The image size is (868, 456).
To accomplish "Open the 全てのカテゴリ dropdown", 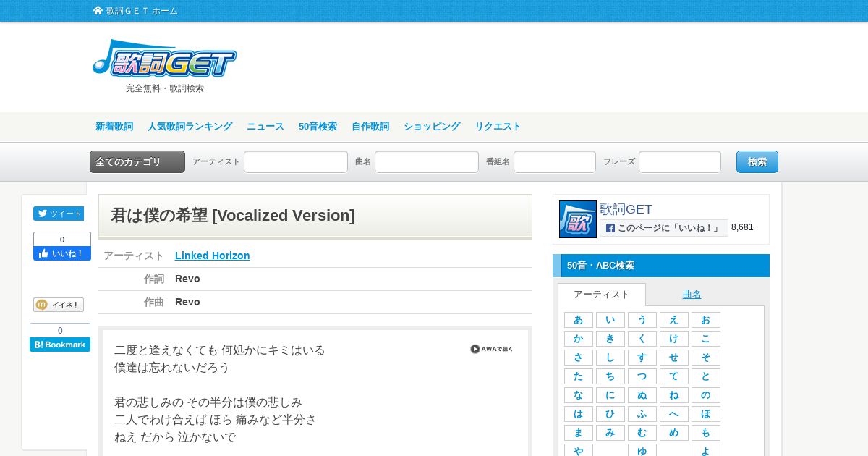I will (x=137, y=161).
